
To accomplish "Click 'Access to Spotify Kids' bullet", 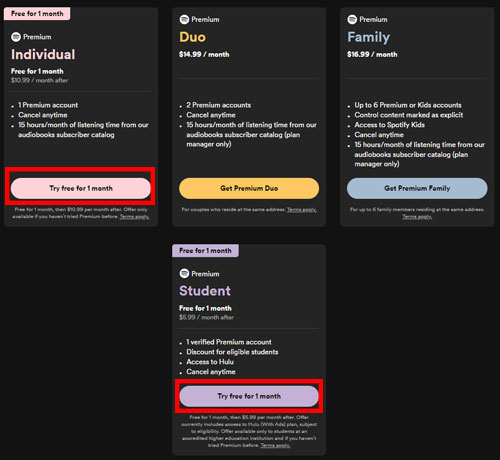I will [390, 125].
